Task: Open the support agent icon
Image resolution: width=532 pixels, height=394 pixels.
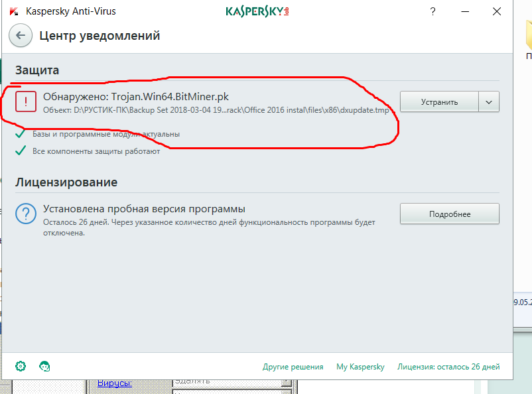Action: point(44,366)
